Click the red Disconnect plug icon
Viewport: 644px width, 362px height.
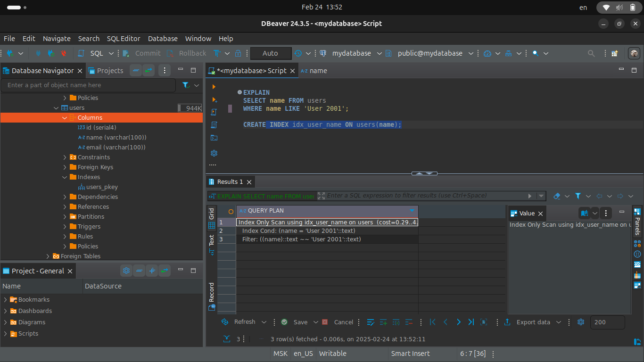point(64,53)
